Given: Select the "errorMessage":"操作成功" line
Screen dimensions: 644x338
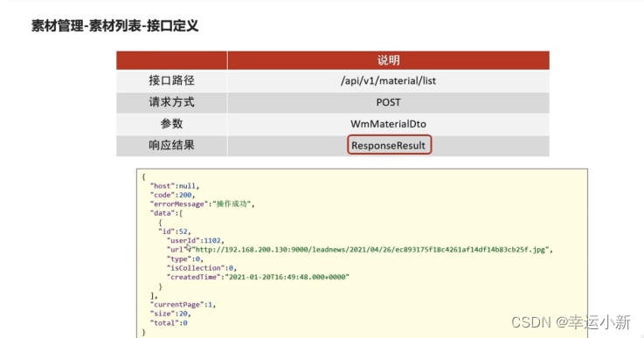Looking at the screenshot, I should [203, 204].
